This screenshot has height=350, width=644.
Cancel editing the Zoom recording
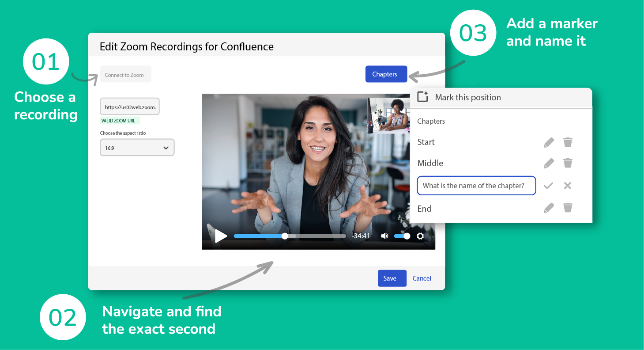pyautogui.click(x=422, y=278)
